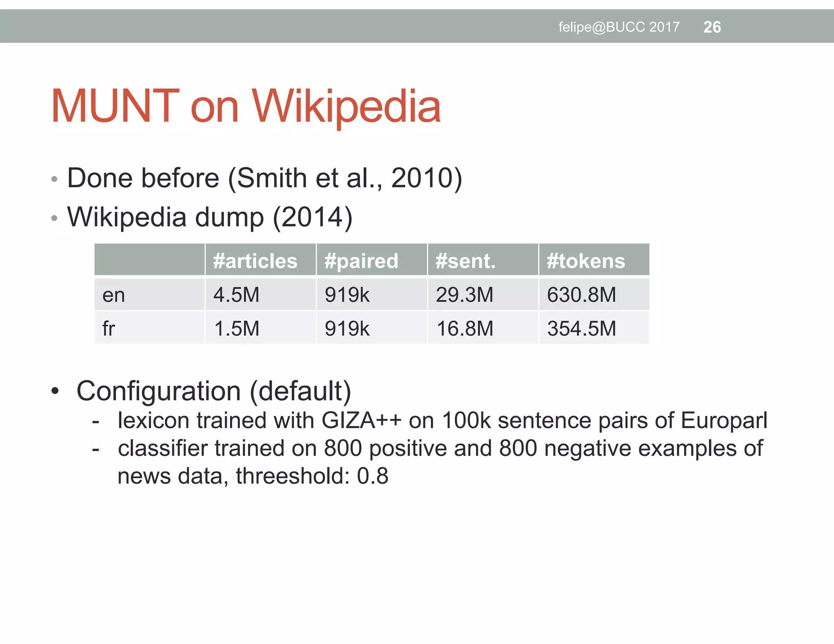
Task: Select the '919k' cell in the en row
Action: pos(372,294)
